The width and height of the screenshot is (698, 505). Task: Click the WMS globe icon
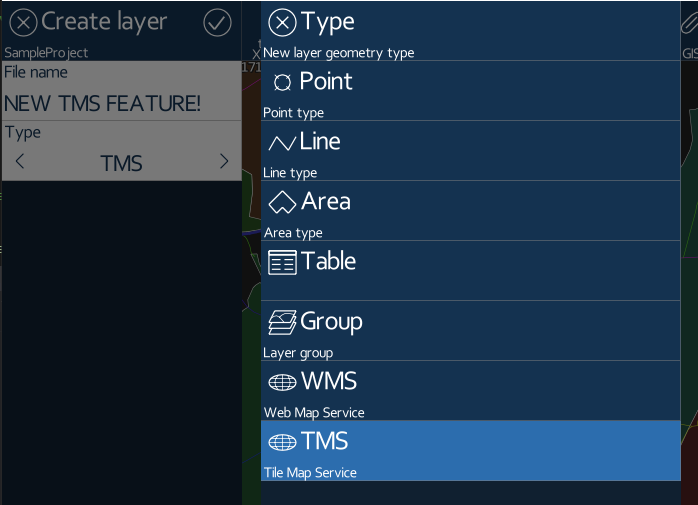tap(282, 382)
